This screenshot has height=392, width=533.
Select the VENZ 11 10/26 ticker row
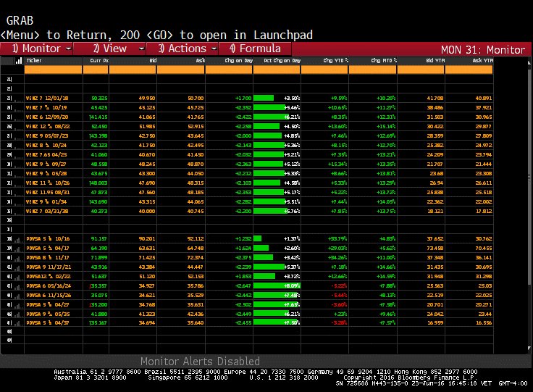[x=48, y=183]
